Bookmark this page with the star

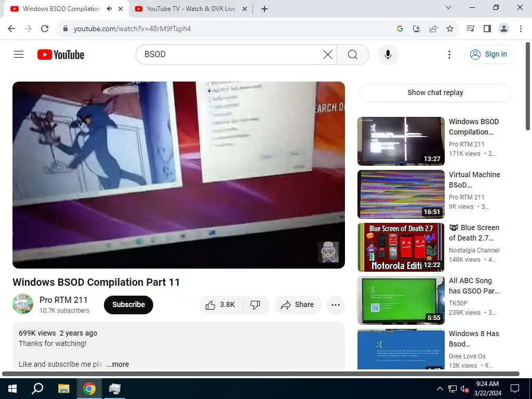[x=450, y=29]
